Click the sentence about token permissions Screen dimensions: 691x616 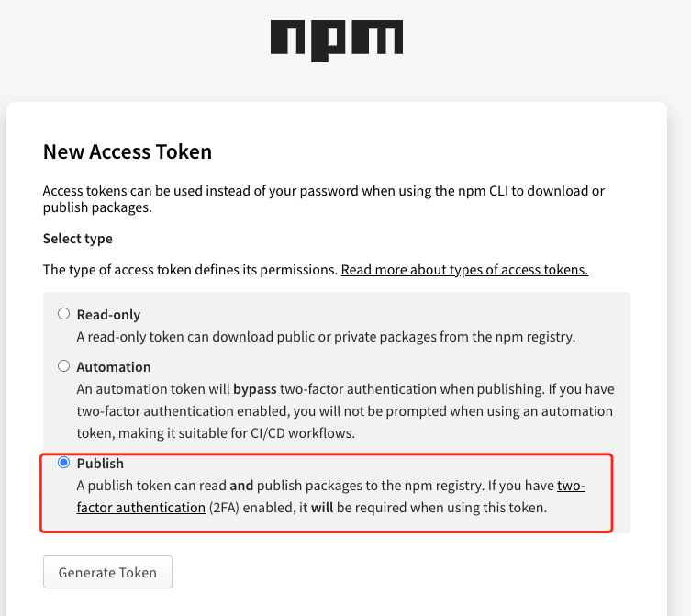(190, 269)
